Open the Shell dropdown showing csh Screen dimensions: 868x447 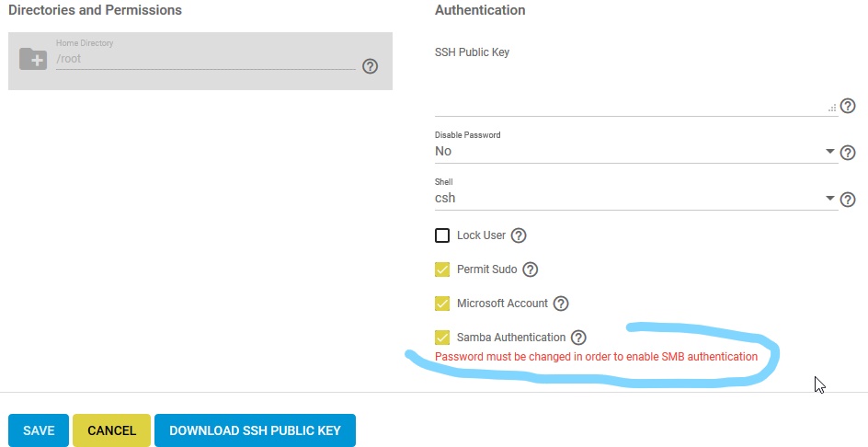click(x=635, y=199)
